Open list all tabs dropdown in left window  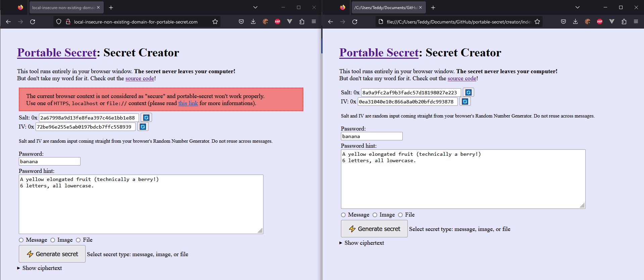click(x=255, y=7)
